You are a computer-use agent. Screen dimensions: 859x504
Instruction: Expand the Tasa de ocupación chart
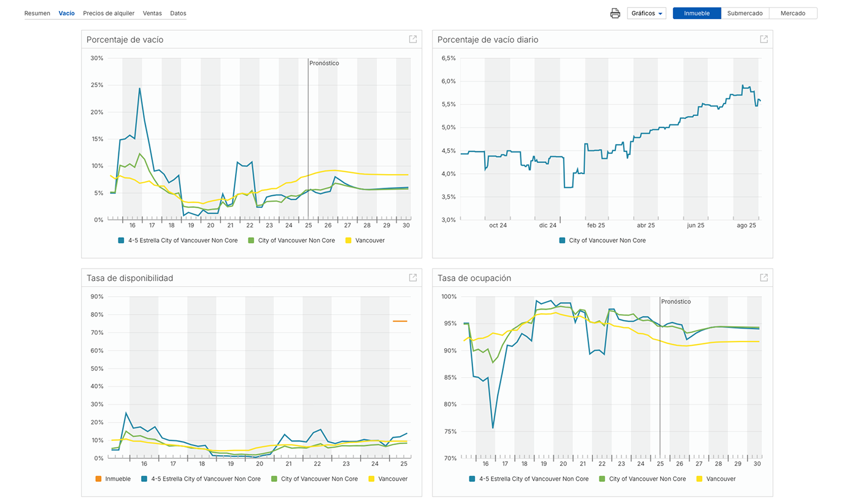764,278
